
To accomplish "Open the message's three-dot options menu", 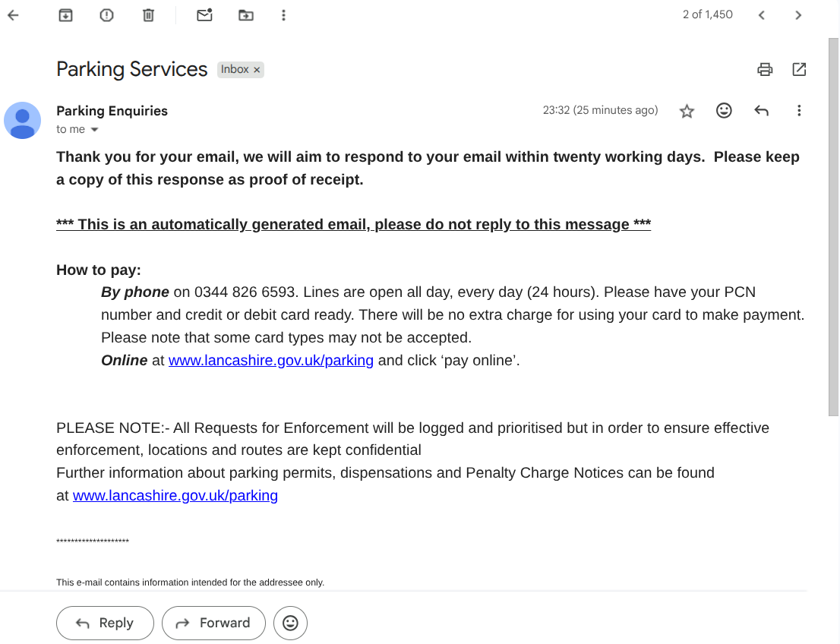I will [798, 111].
